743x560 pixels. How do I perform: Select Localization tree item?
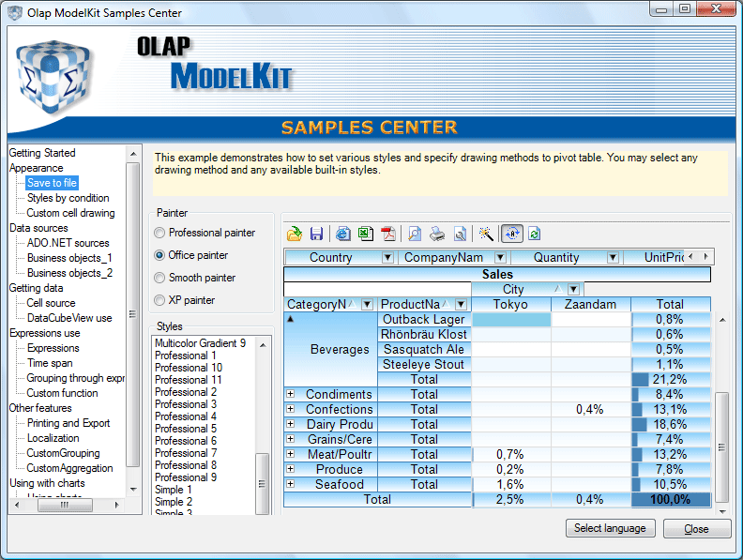(53, 438)
